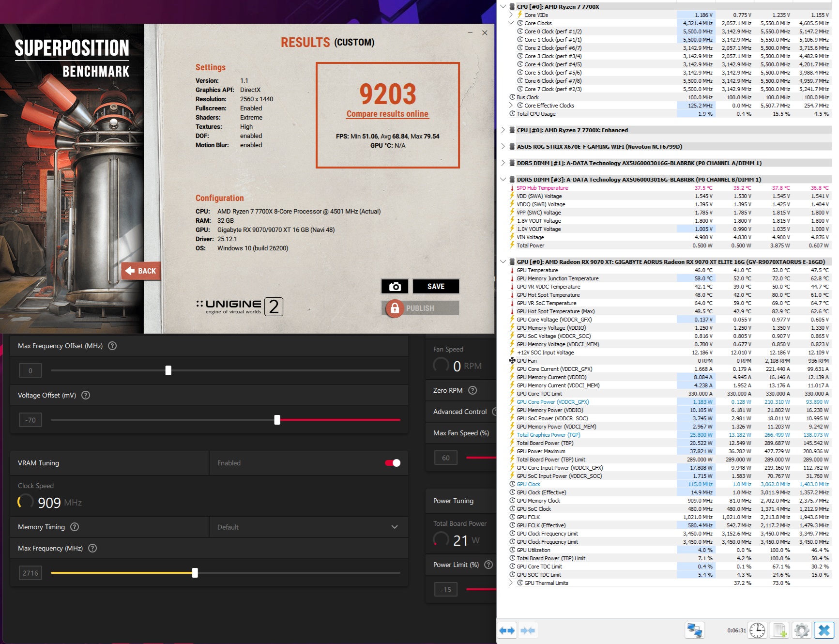This screenshot has width=839, height=644.
Task: Open the Memory Timing dropdown showing Default
Action: [x=309, y=527]
